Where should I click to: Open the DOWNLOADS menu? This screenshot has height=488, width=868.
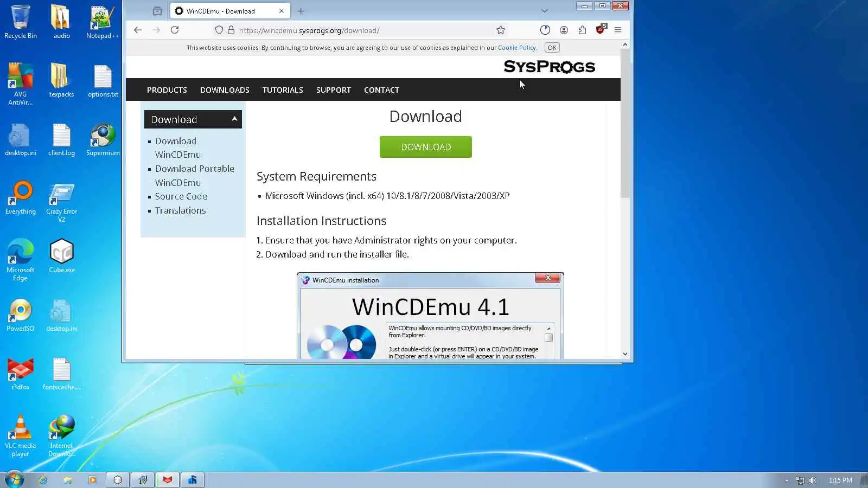point(225,90)
